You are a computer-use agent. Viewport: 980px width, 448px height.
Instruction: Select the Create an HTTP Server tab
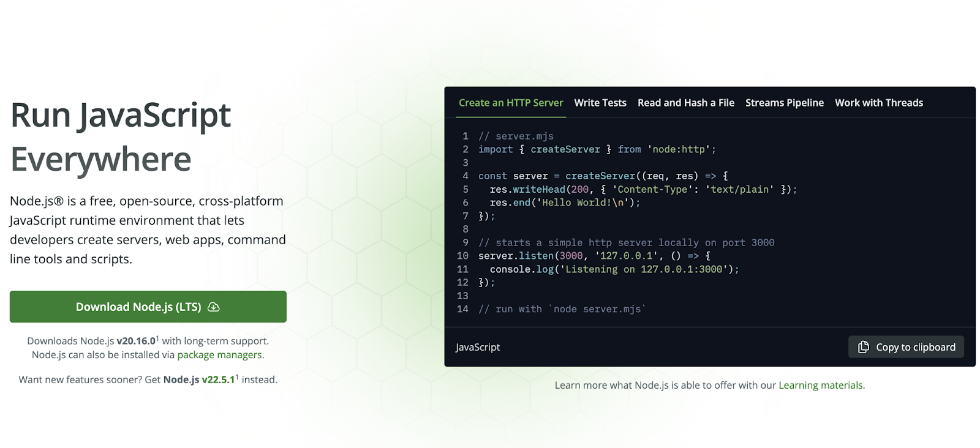510,103
